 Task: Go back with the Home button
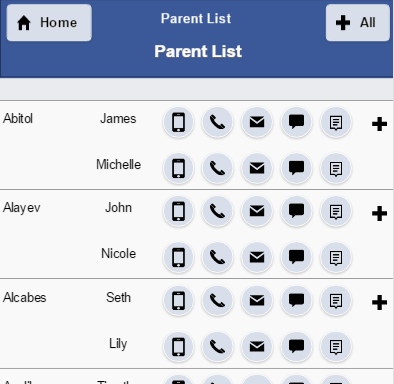click(49, 23)
